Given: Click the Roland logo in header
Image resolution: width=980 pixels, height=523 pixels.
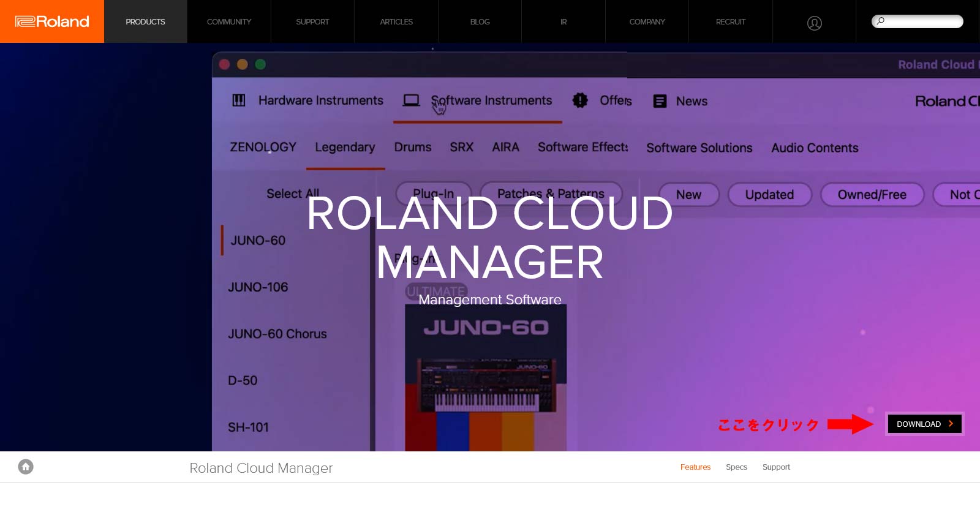Looking at the screenshot, I should (52, 21).
